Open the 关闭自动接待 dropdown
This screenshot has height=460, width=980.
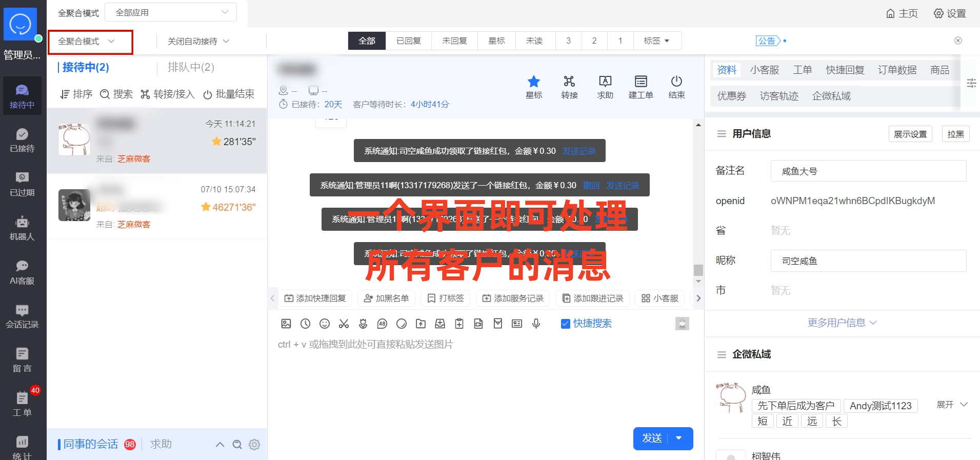click(x=198, y=41)
